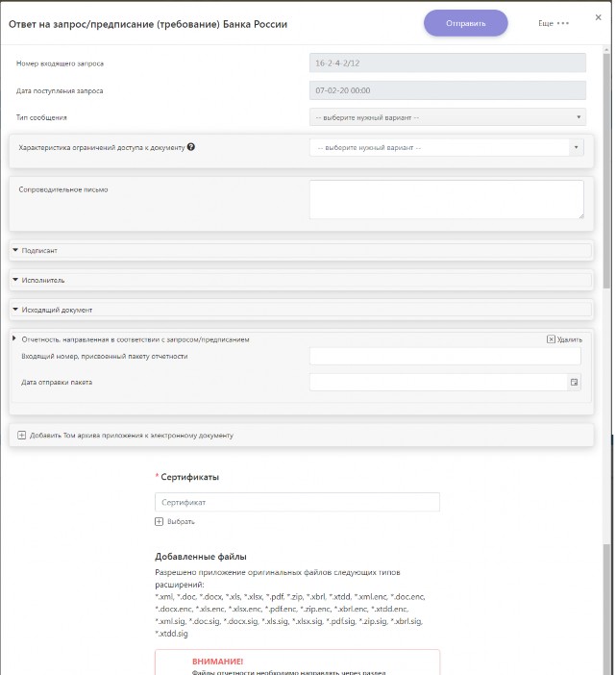616x675 pixels.
Task: Open the Еще menu
Action: 554,23
